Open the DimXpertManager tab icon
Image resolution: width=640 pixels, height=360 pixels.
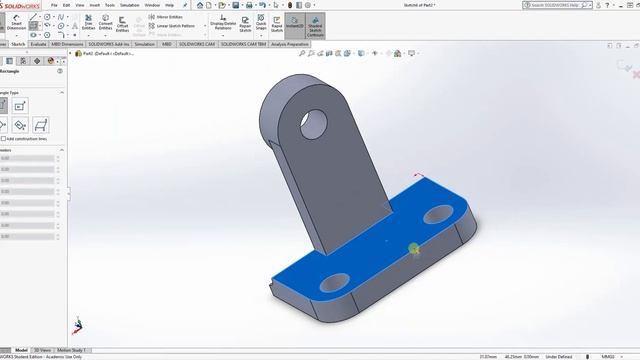37,61
